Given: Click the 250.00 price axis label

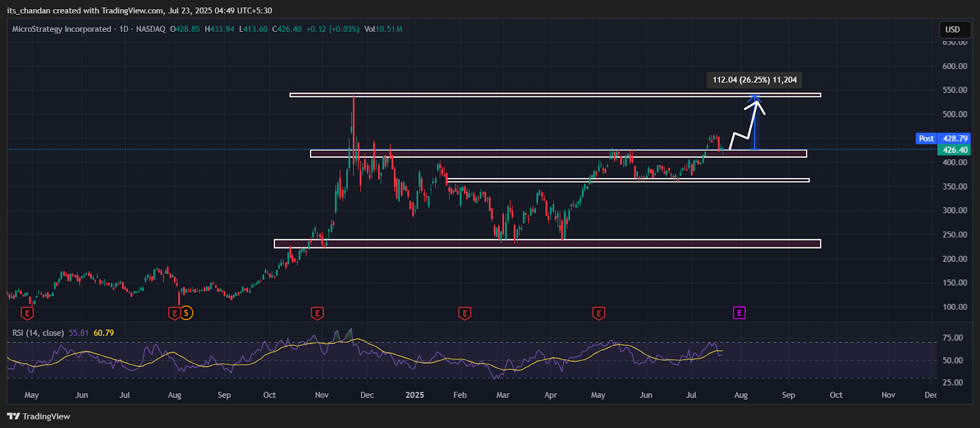Looking at the screenshot, I should pos(955,235).
